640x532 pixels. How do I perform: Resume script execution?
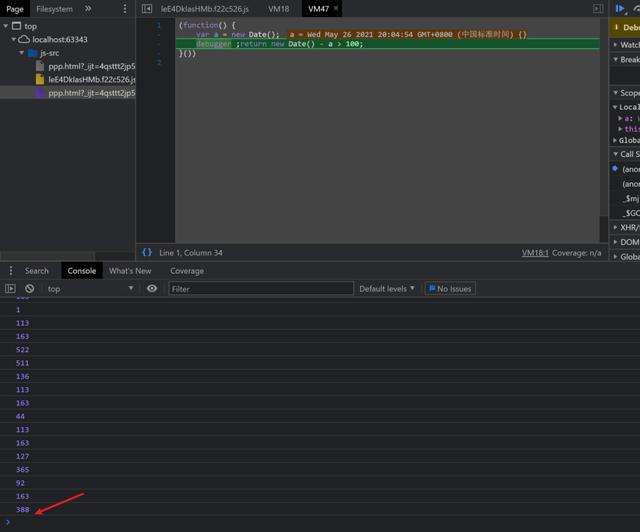click(x=621, y=9)
